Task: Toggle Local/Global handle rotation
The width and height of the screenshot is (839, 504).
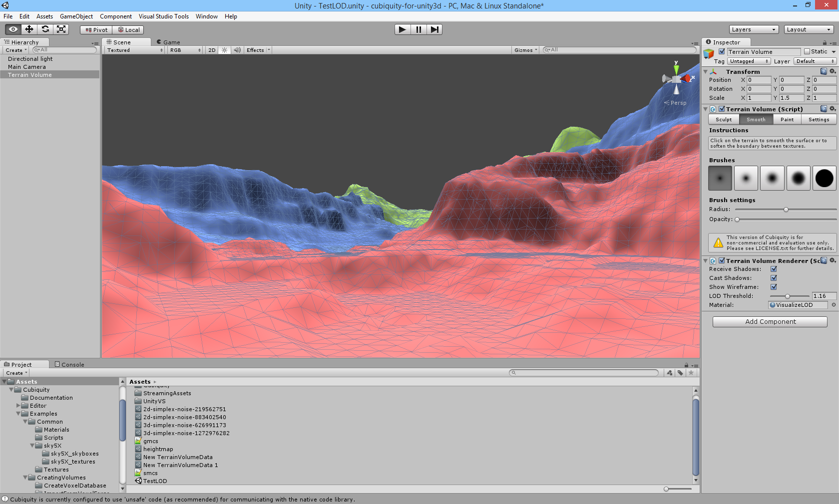Action: click(128, 30)
